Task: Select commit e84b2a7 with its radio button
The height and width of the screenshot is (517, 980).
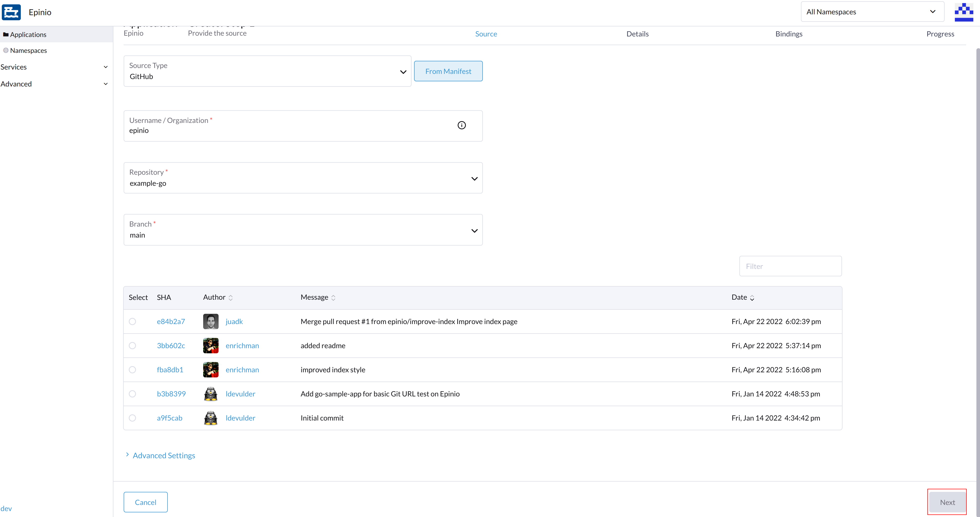Action: pos(132,321)
